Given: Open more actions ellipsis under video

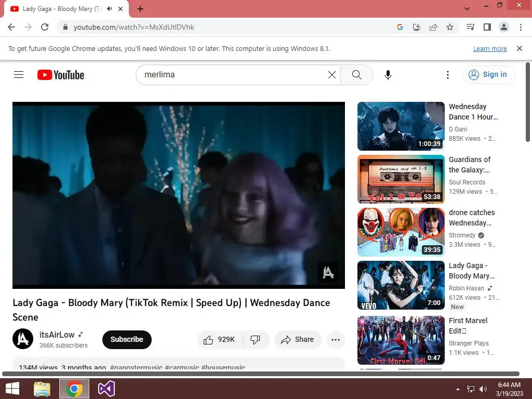Looking at the screenshot, I should click(336, 340).
